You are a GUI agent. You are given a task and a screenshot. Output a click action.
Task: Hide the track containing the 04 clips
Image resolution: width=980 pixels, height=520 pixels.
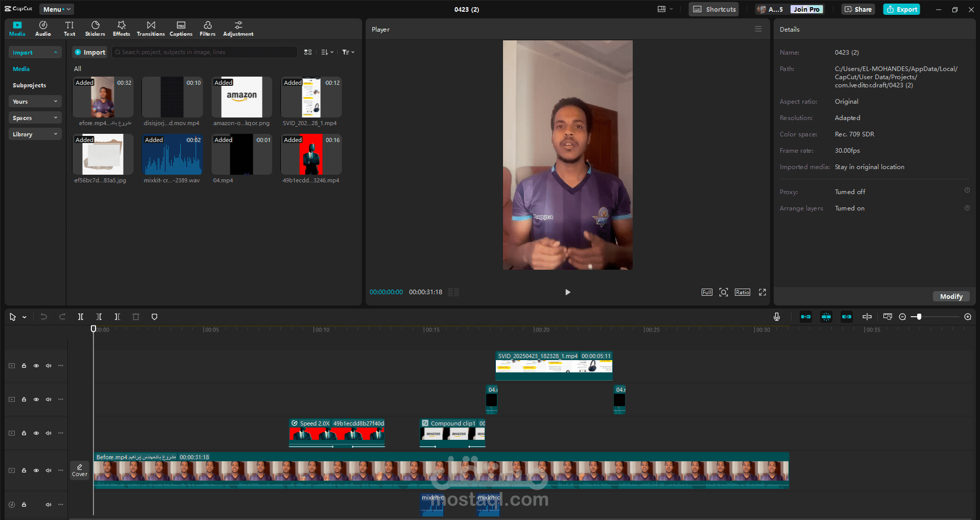(36, 399)
